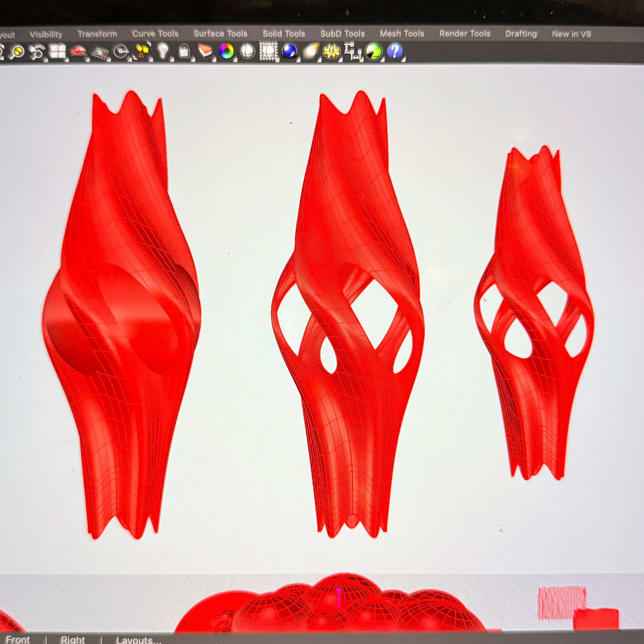Switch to the Surface Tools tab
Image resolution: width=644 pixels, height=644 pixels.
pyautogui.click(x=221, y=34)
